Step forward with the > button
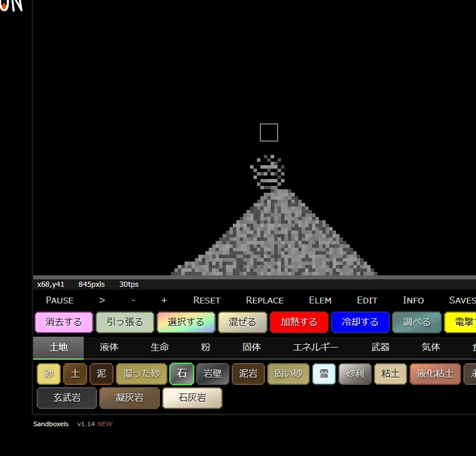Screen dimensions: 476x456 (102, 300)
